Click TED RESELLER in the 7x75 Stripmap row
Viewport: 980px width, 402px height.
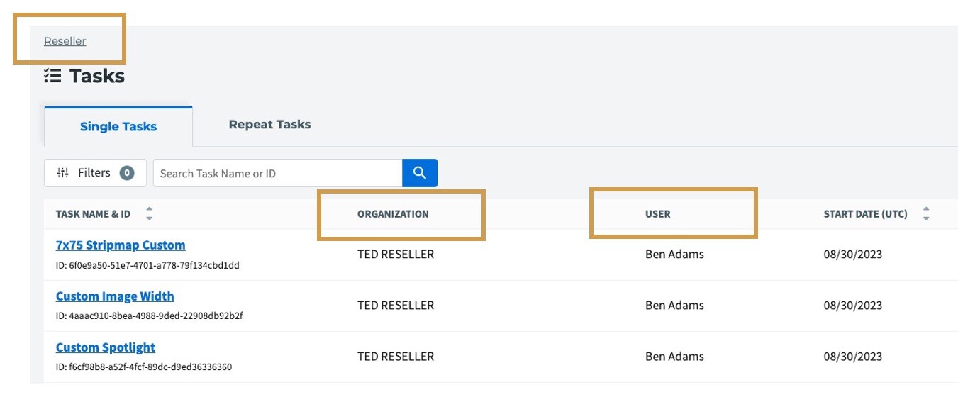396,255
